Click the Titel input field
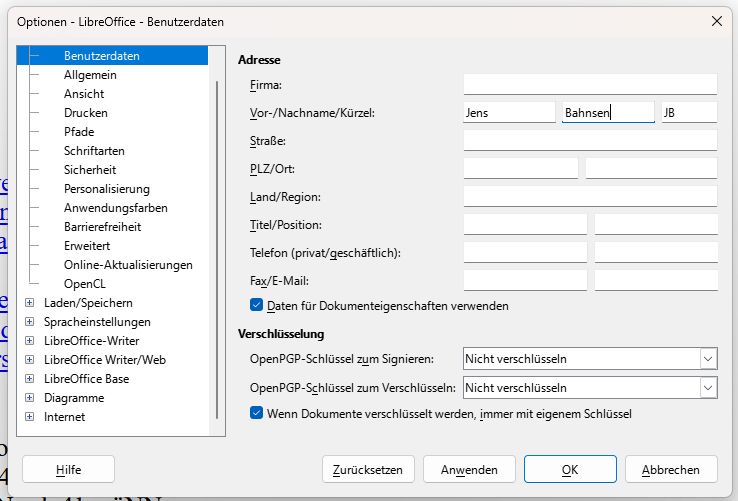738x501 pixels. [525, 225]
